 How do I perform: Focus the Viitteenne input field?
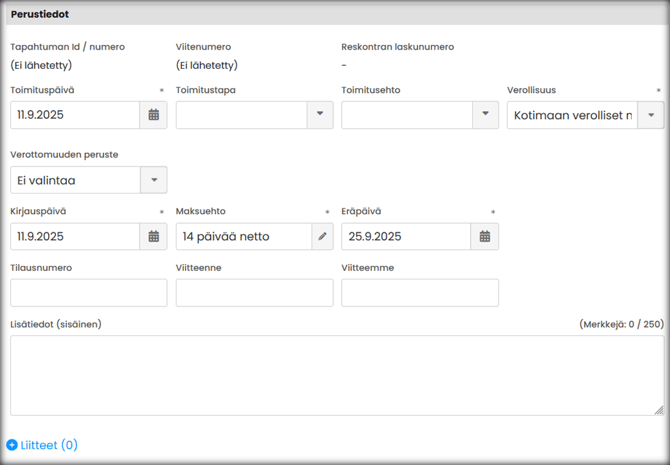click(x=254, y=293)
